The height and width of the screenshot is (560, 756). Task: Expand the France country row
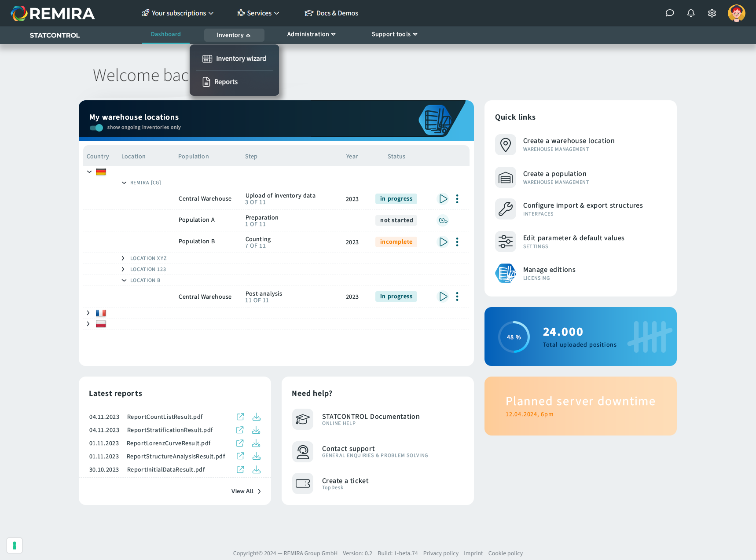[x=88, y=313]
